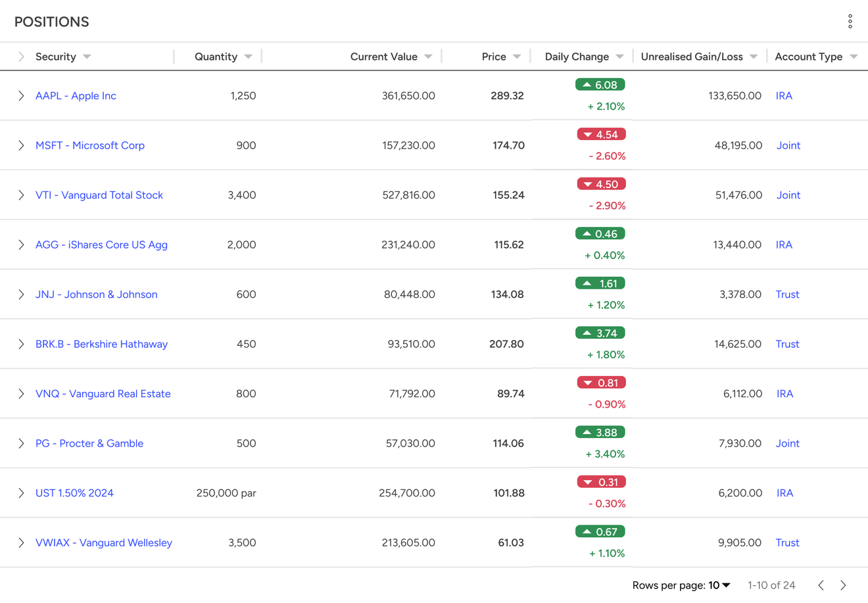Open Current Value column filter arrow
The height and width of the screenshot is (603, 868).
tap(428, 57)
